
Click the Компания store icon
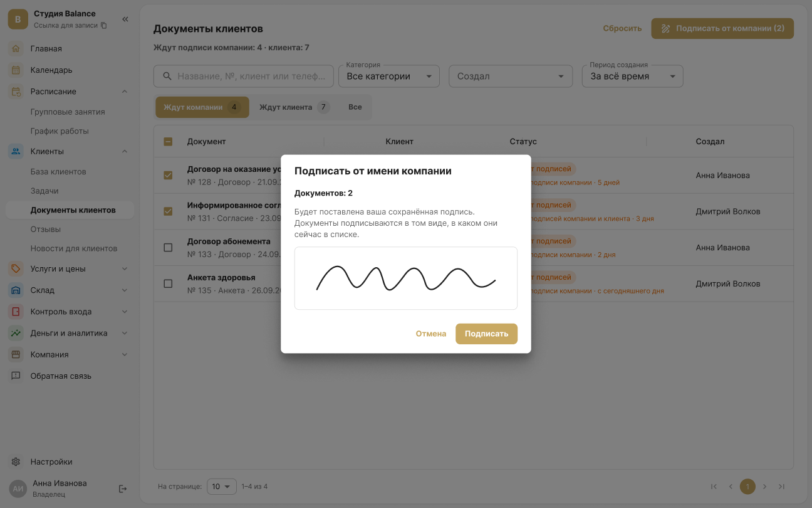point(16,354)
